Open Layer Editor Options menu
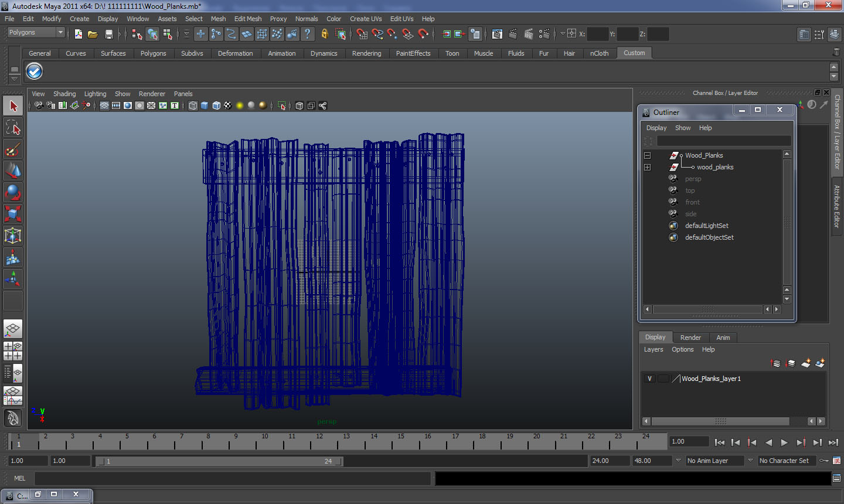844x504 pixels. point(682,349)
